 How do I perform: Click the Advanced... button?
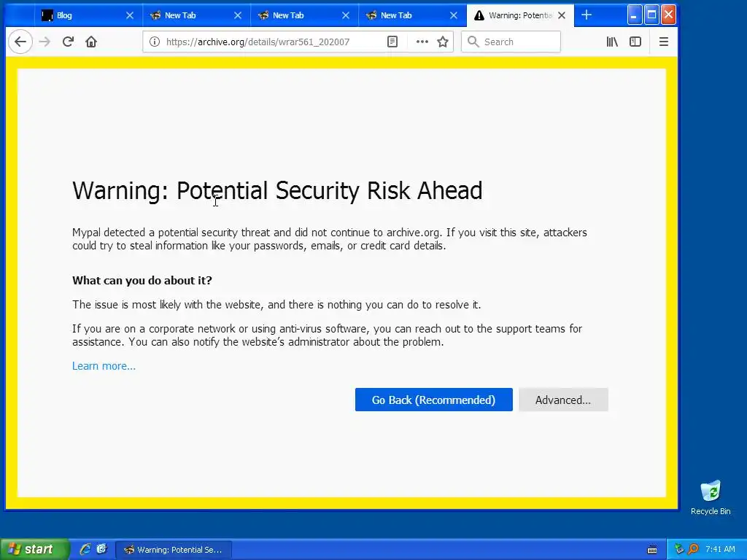click(x=563, y=400)
